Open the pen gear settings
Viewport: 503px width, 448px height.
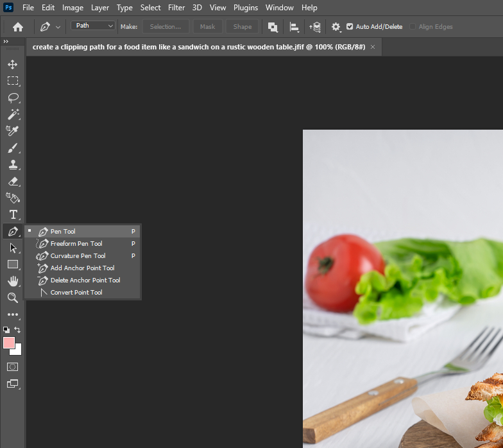[x=336, y=27]
